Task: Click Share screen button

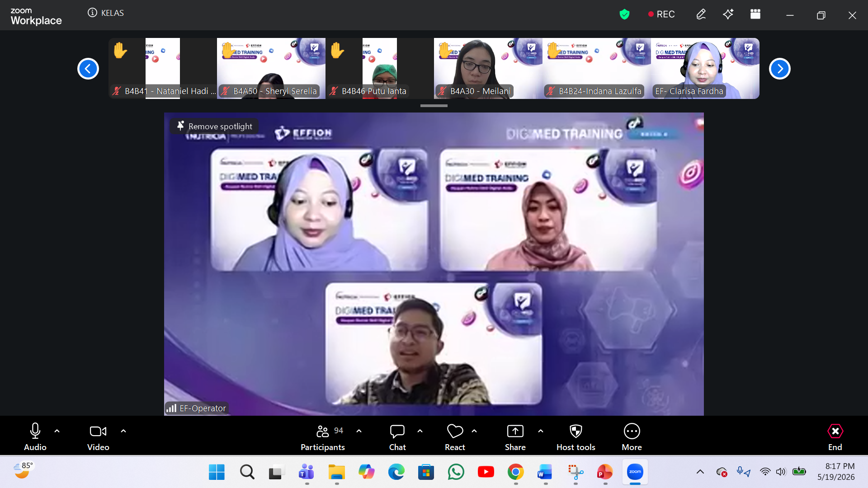Action: [515, 436]
